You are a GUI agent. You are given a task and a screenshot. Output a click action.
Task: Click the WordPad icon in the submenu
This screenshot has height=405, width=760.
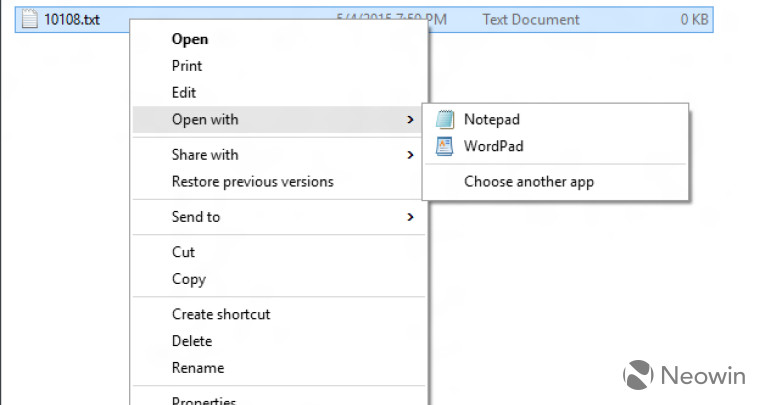[444, 146]
